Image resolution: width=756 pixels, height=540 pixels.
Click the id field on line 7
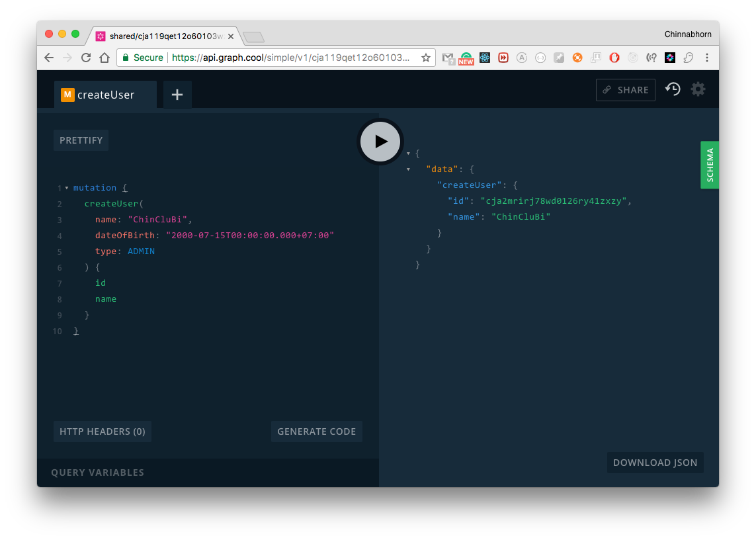pos(101,283)
